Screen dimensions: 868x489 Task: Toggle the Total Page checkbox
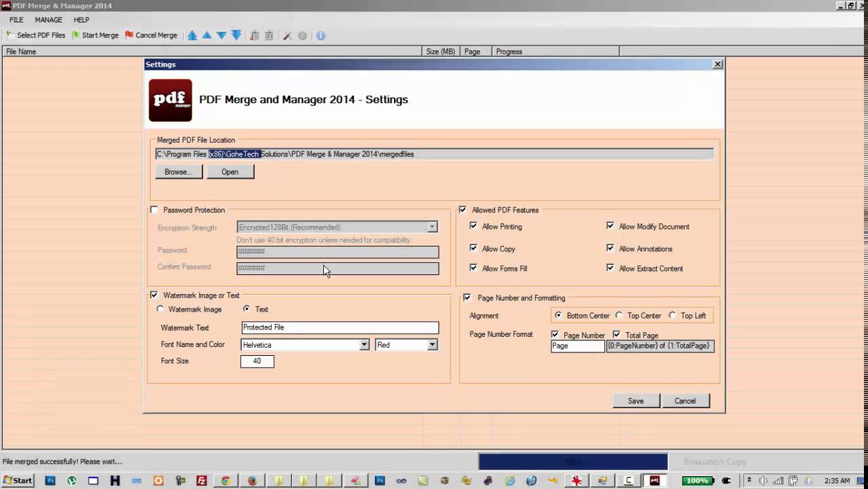pyautogui.click(x=616, y=335)
